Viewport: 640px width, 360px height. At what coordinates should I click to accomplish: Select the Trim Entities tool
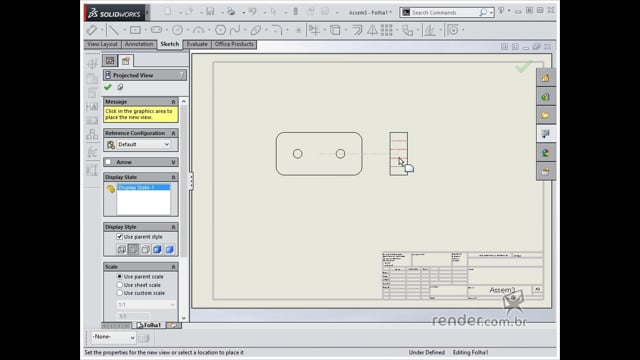[314, 30]
